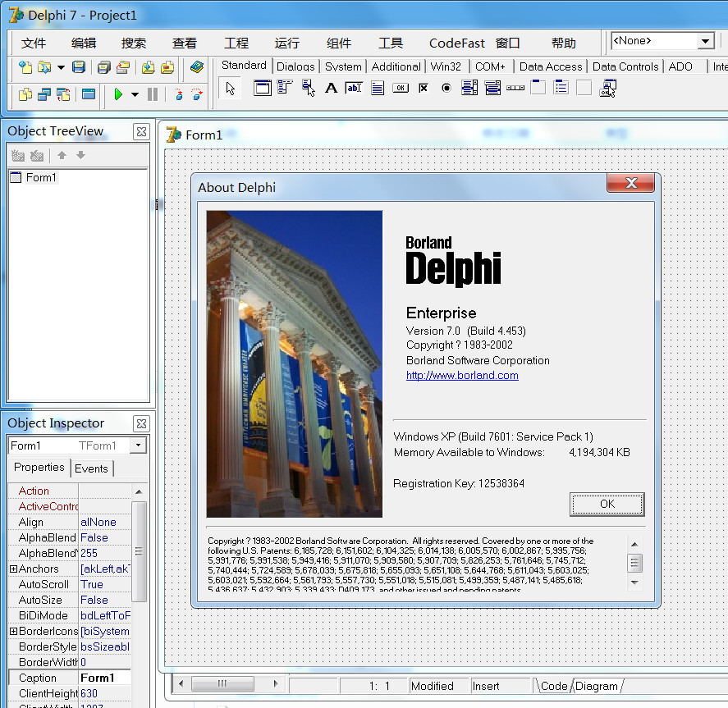Open the <None> desktop combo box
This screenshot has height=708, width=728.
tap(705, 41)
